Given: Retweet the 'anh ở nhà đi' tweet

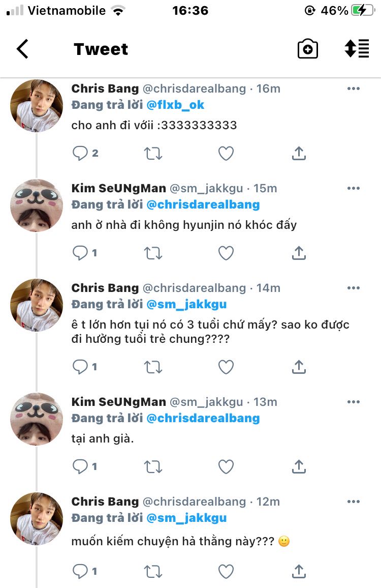Looking at the screenshot, I should pyautogui.click(x=153, y=253).
